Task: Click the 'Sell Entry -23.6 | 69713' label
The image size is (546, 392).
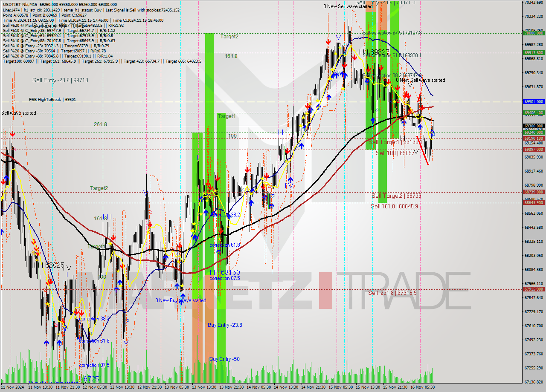Action: pyautogui.click(x=60, y=80)
